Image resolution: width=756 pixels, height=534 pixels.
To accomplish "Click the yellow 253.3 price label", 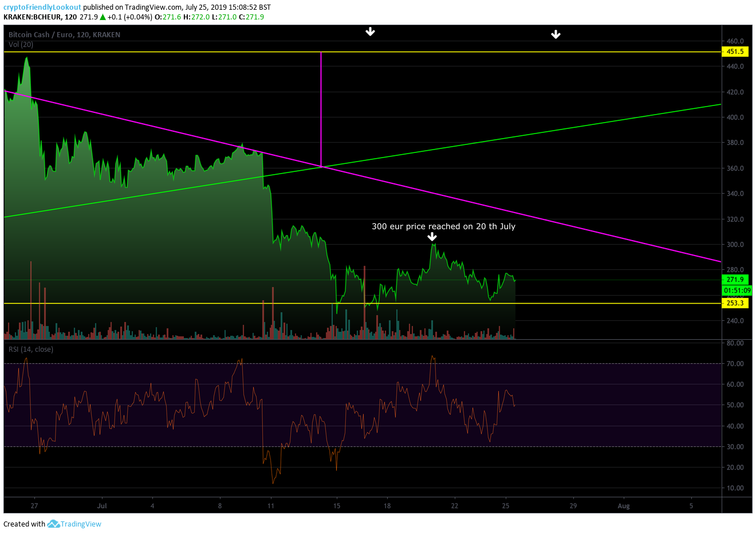I will pos(735,303).
